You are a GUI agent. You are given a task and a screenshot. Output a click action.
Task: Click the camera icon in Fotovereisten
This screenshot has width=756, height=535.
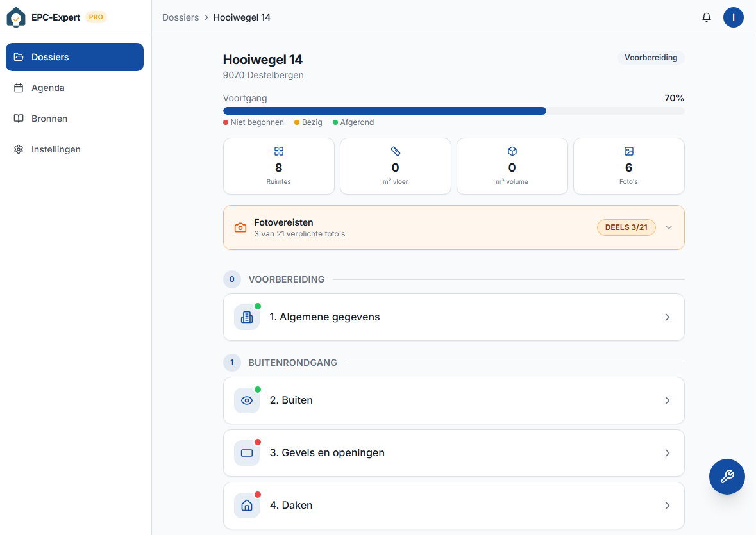click(x=240, y=227)
